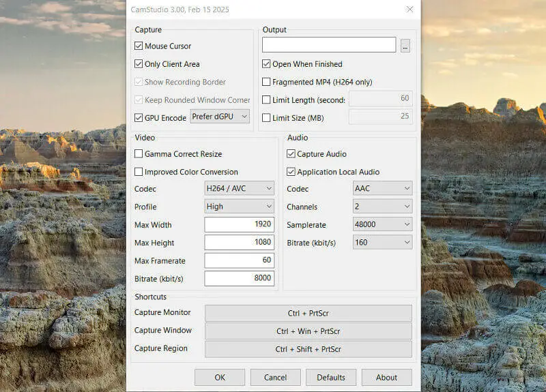Expand the Channels dropdown

click(383, 207)
